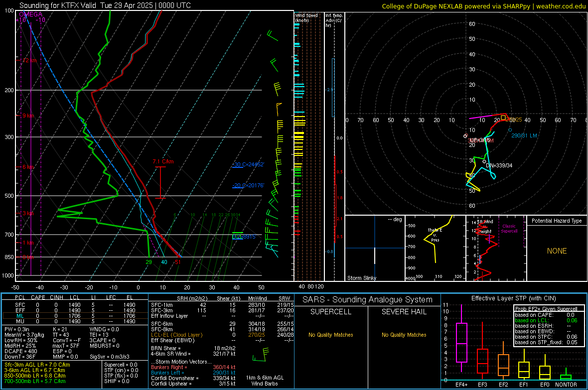Select the SFC-1km kinematics row
This screenshot has height=390, width=588.
(222, 305)
